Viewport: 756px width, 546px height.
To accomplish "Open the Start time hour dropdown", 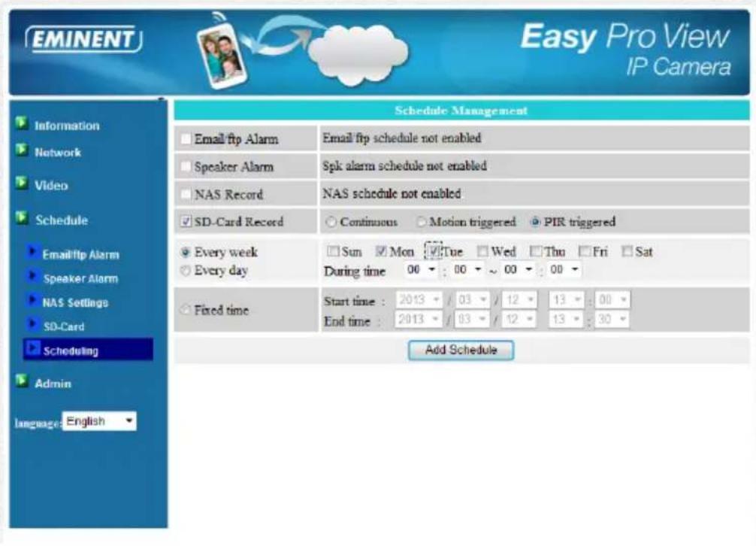I will point(567,300).
